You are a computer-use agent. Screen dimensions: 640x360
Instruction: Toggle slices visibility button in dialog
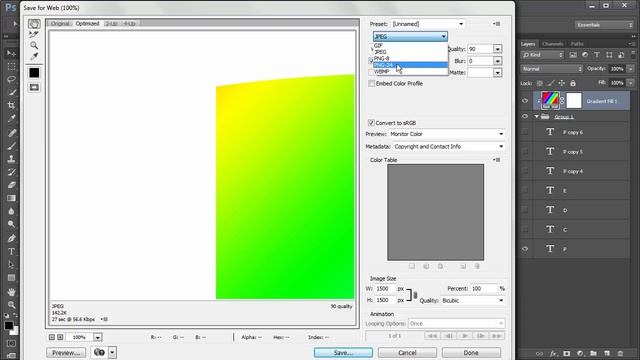coord(34,87)
